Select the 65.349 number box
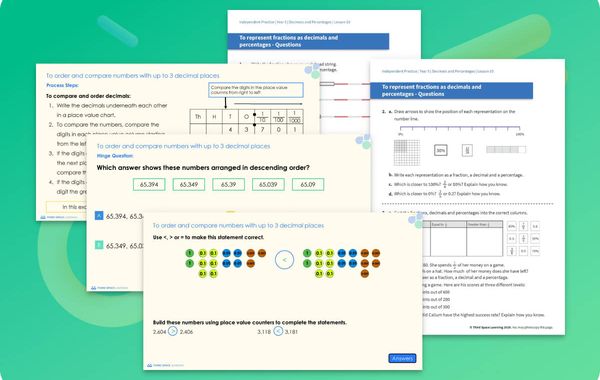Viewport: 600px width, 380px height. click(x=189, y=184)
